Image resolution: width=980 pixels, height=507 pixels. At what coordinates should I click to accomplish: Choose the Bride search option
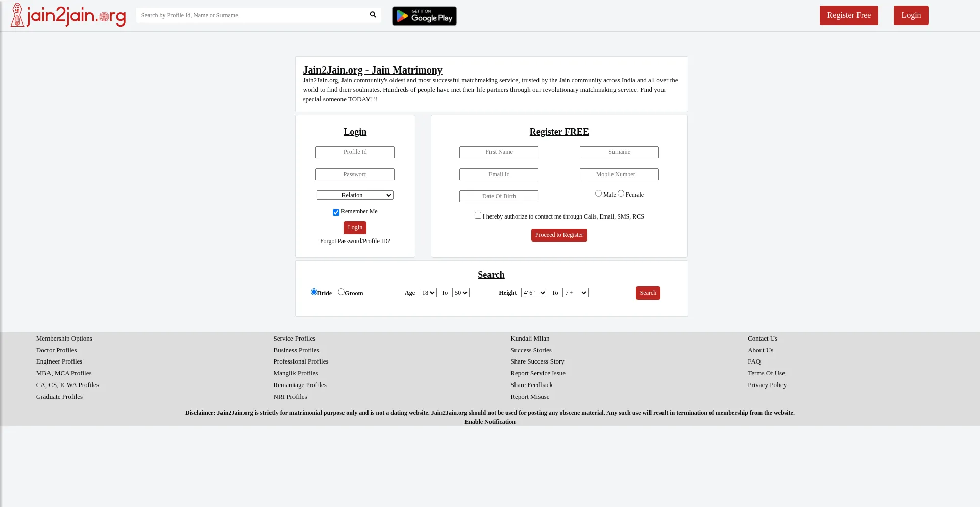click(314, 292)
